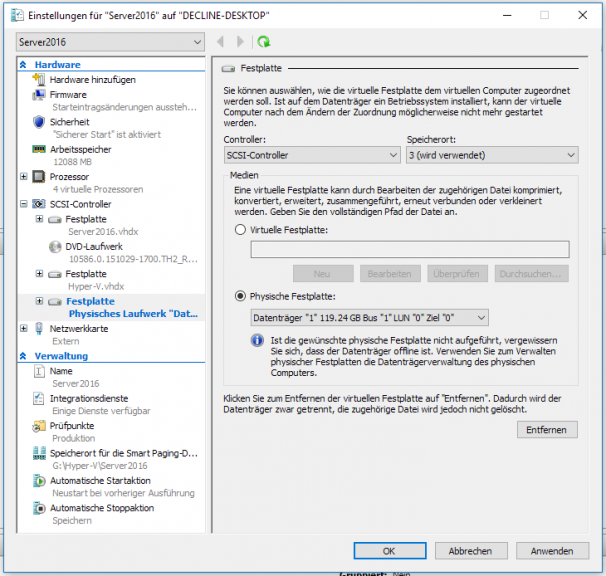This screenshot has height=576, width=606.
Task: Click the Name item icon
Action: 39,371
